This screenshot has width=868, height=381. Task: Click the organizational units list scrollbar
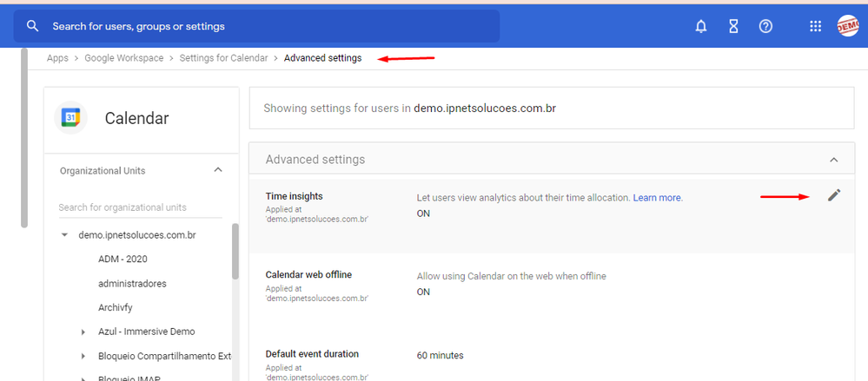click(x=235, y=251)
